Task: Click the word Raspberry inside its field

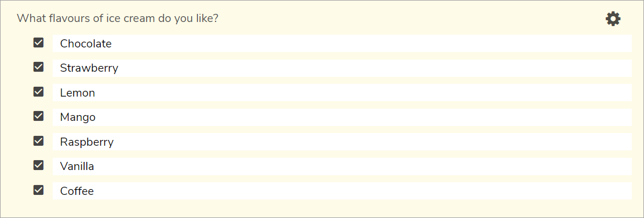Action: coord(87,143)
